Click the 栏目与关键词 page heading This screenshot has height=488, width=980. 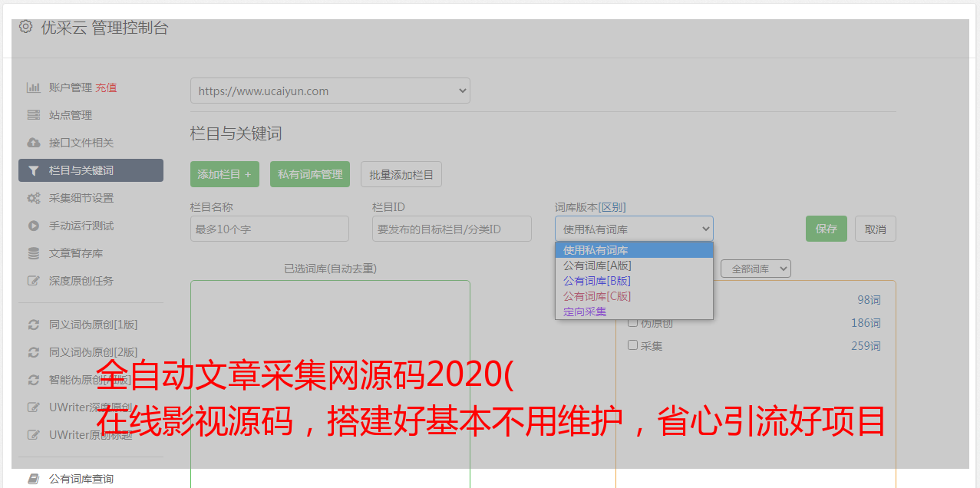tap(236, 134)
